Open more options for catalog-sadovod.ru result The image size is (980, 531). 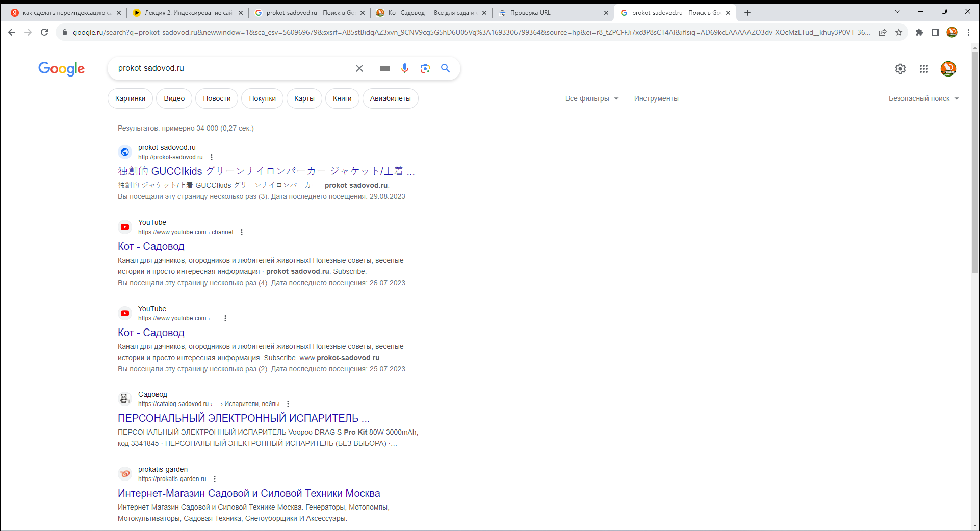(288, 404)
